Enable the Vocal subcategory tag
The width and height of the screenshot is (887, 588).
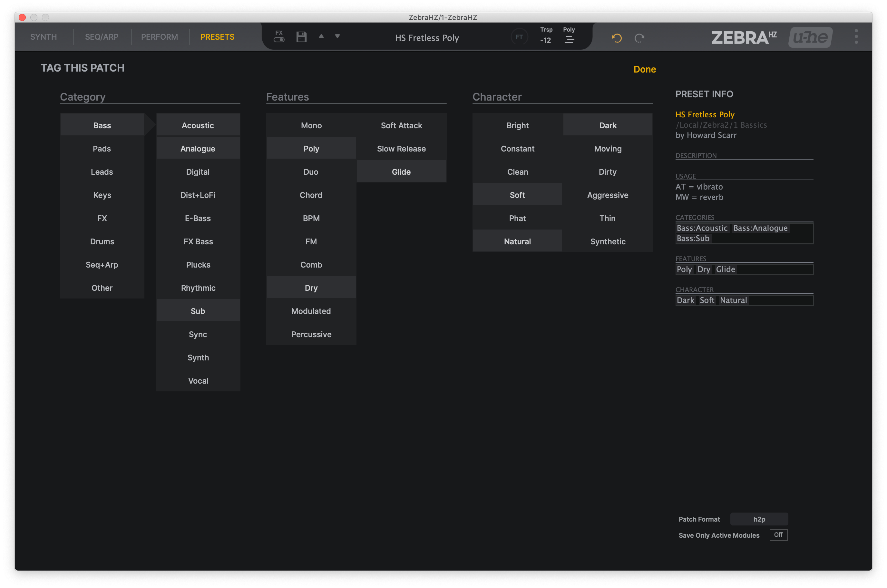pyautogui.click(x=198, y=381)
